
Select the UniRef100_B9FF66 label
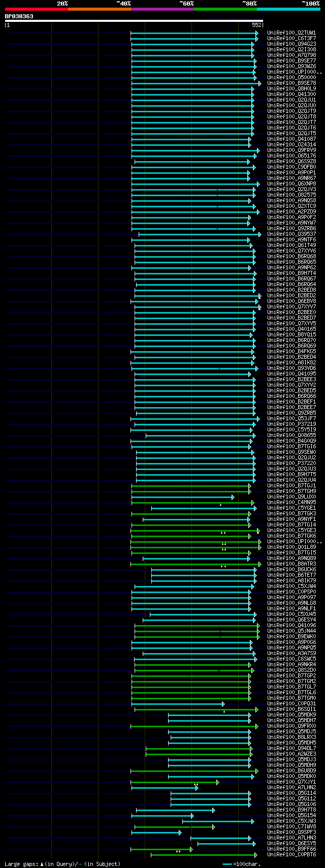pyautogui.click(x=291, y=849)
